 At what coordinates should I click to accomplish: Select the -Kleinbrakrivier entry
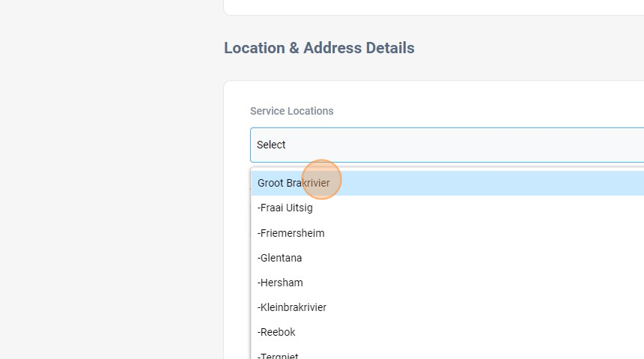click(292, 307)
